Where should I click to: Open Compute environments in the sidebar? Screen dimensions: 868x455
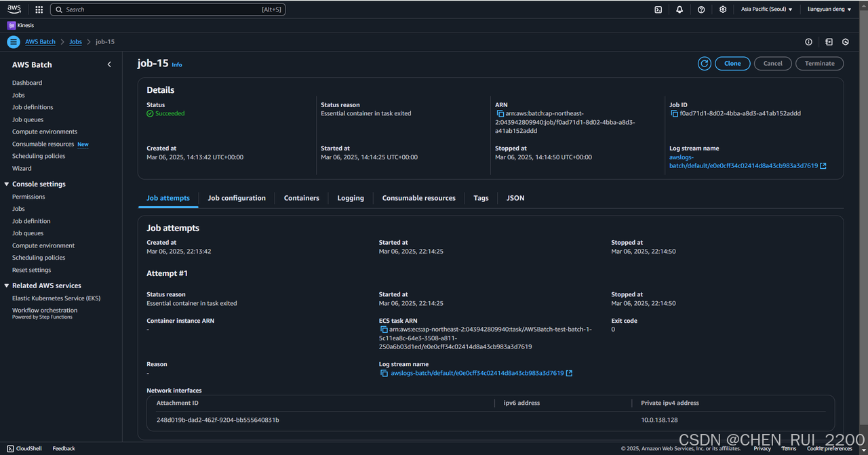pyautogui.click(x=45, y=132)
